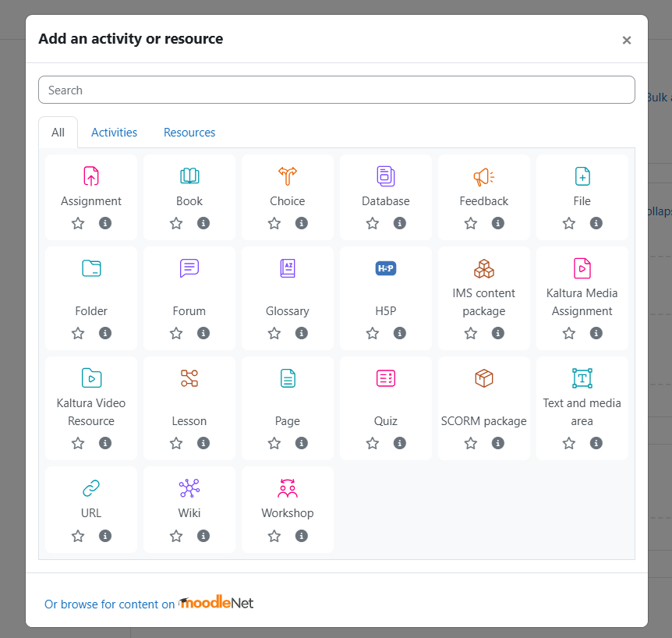Open the Resources tab

pyautogui.click(x=189, y=133)
